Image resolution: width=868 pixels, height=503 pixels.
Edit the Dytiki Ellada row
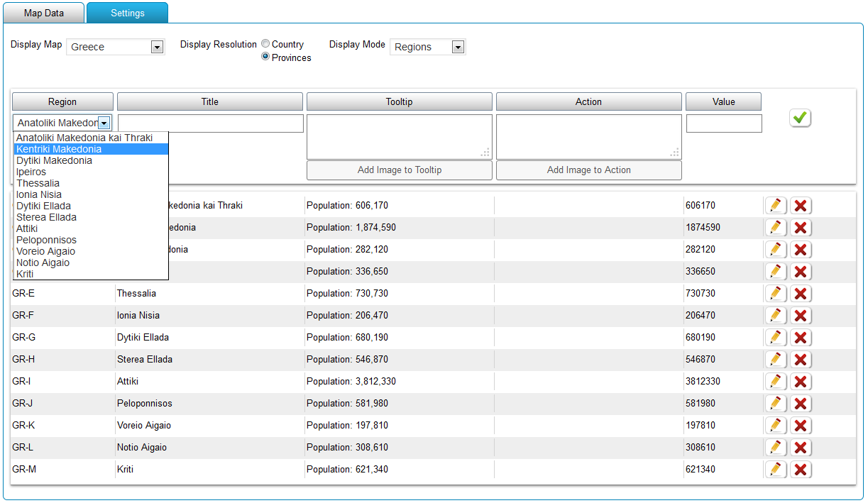tap(775, 338)
